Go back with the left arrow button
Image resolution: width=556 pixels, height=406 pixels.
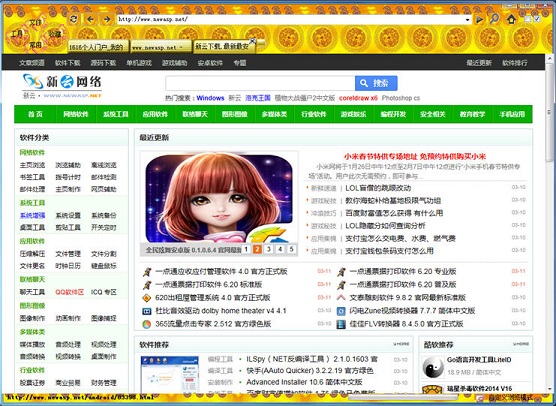pyautogui.click(x=90, y=19)
